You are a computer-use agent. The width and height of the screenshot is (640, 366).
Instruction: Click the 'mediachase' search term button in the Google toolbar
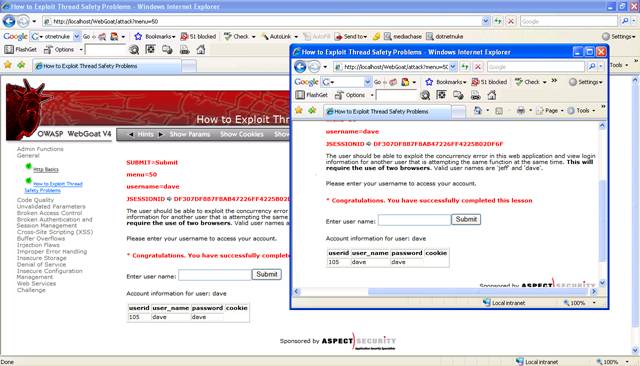[x=402, y=36]
